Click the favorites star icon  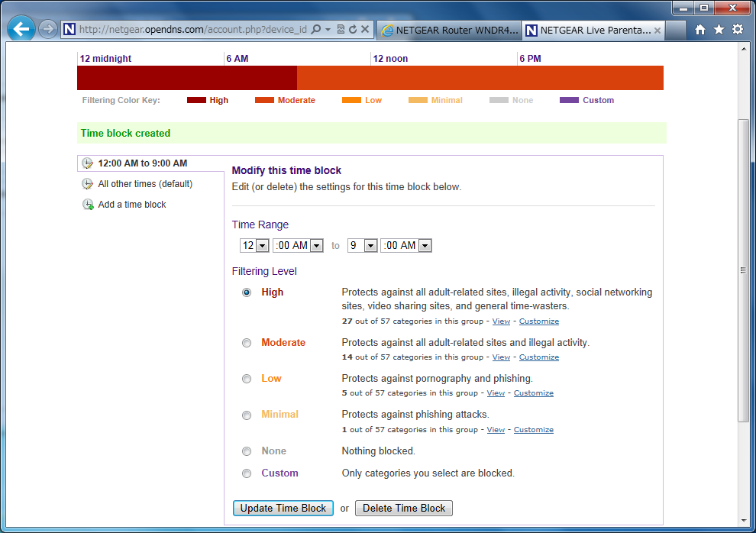coord(719,30)
